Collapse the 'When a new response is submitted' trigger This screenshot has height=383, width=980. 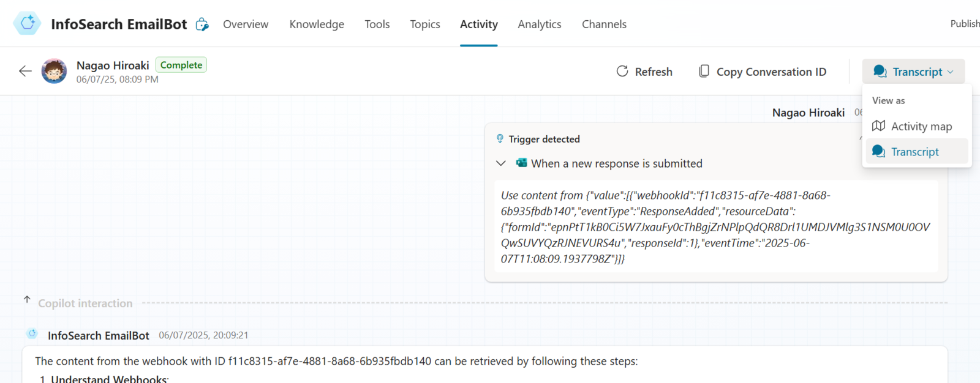click(501, 163)
